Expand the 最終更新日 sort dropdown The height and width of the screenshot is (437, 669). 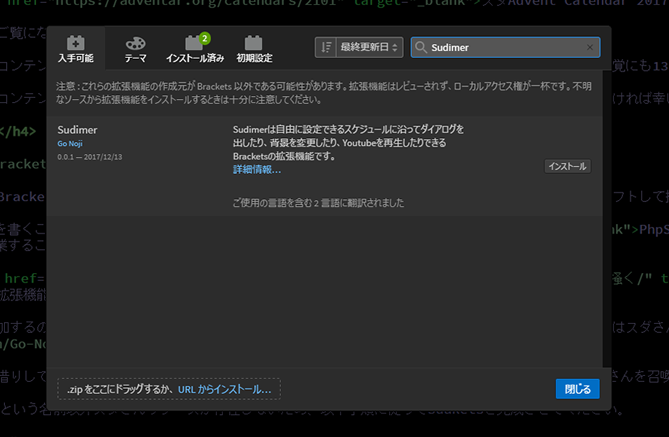point(371,47)
